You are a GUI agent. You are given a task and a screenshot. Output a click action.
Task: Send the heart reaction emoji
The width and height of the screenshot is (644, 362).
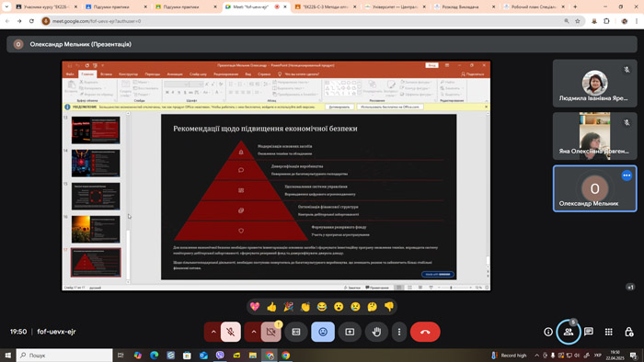(255, 307)
